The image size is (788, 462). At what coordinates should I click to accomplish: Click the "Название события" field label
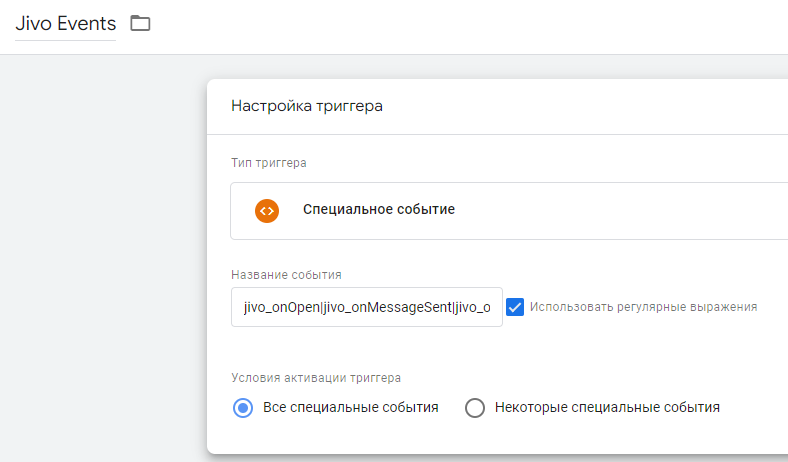[287, 274]
